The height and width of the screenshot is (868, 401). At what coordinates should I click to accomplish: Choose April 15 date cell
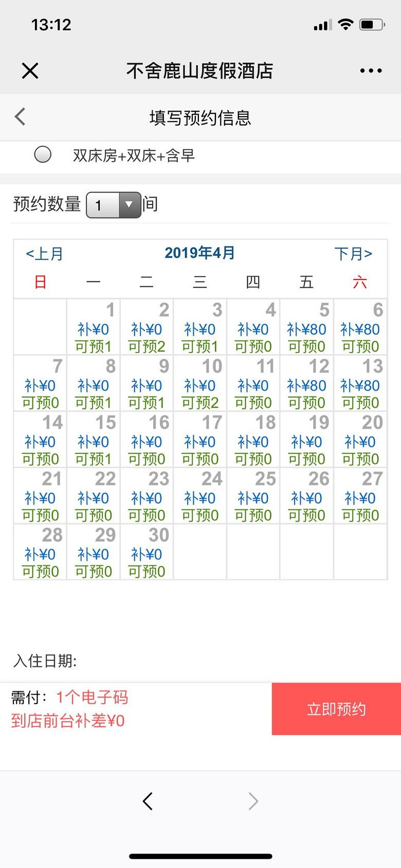pos(93,439)
